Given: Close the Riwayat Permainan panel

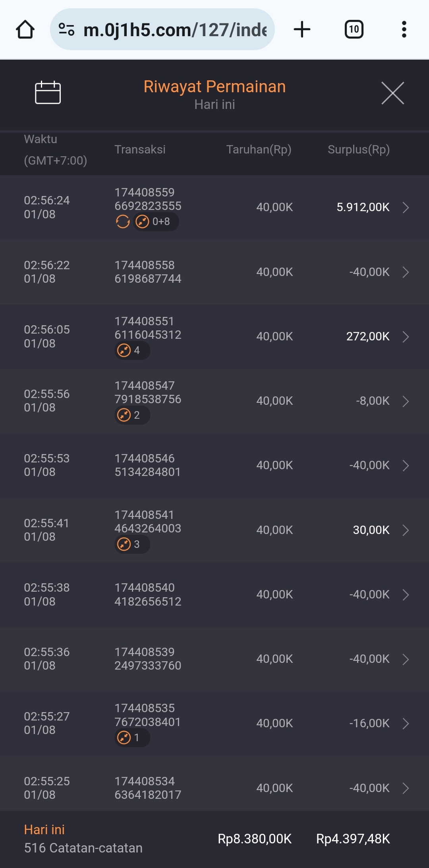Looking at the screenshot, I should (x=392, y=93).
